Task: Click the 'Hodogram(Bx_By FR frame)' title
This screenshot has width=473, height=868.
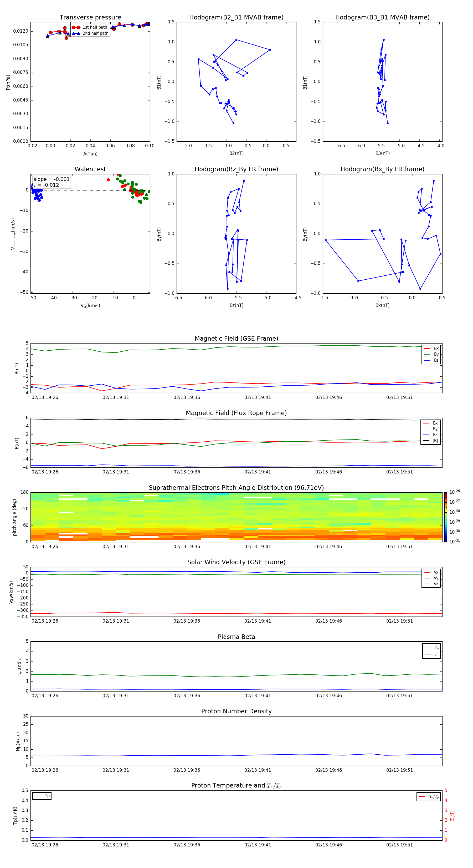Action: (x=382, y=169)
